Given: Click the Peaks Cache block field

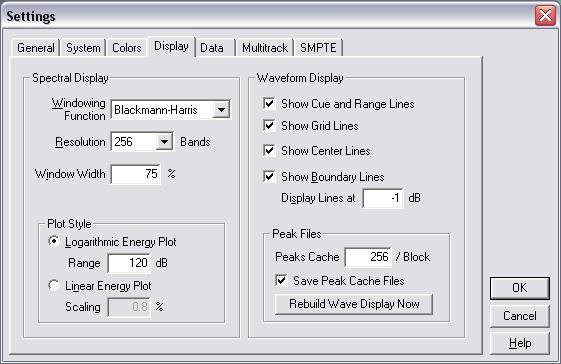Looking at the screenshot, I should pyautogui.click(x=368, y=257).
